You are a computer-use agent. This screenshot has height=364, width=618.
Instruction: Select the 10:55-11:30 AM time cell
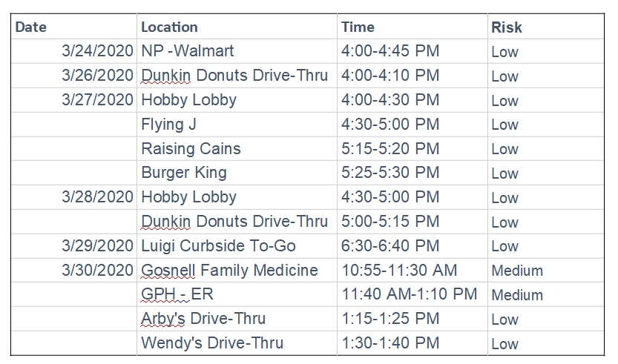pyautogui.click(x=412, y=271)
